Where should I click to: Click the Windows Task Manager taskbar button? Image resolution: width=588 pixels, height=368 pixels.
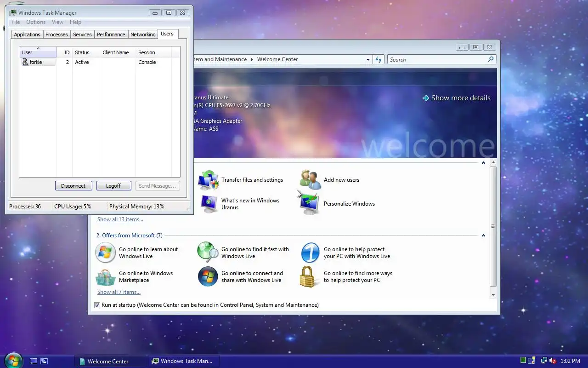[x=183, y=361]
